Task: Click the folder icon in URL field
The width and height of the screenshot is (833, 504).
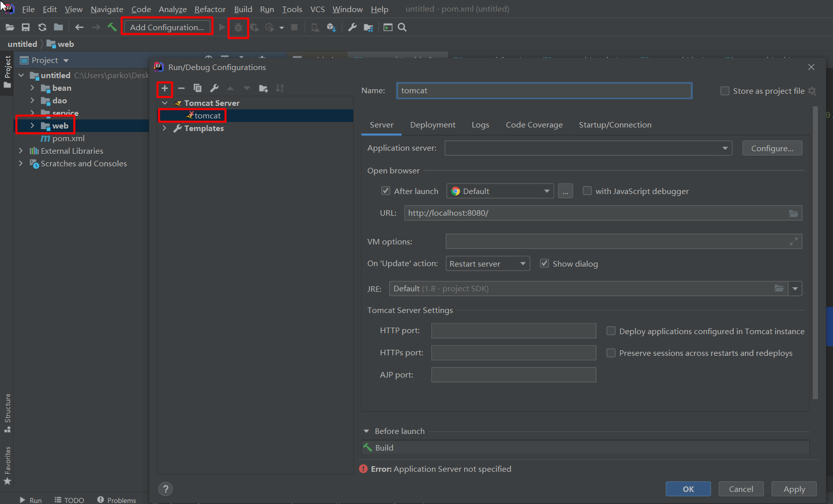Action: point(794,213)
